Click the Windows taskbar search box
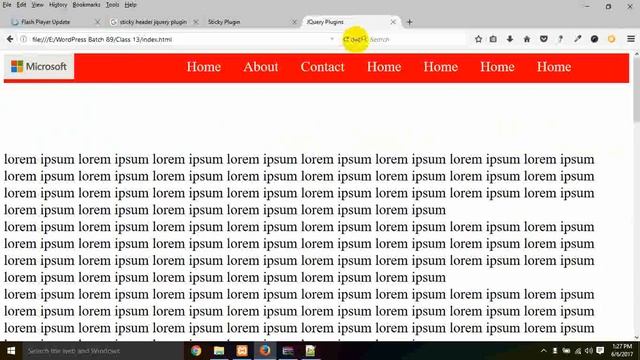 (x=102, y=351)
